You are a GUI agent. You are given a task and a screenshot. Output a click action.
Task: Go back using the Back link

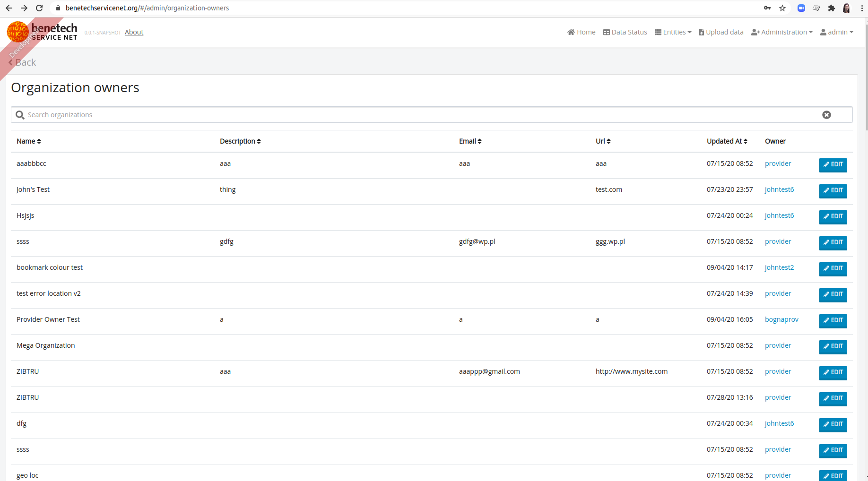(x=22, y=62)
